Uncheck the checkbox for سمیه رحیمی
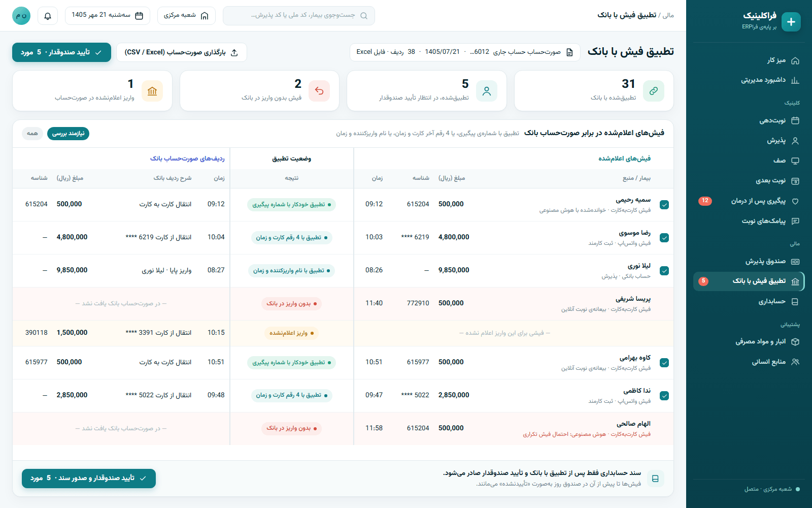812x508 pixels. [x=664, y=205]
